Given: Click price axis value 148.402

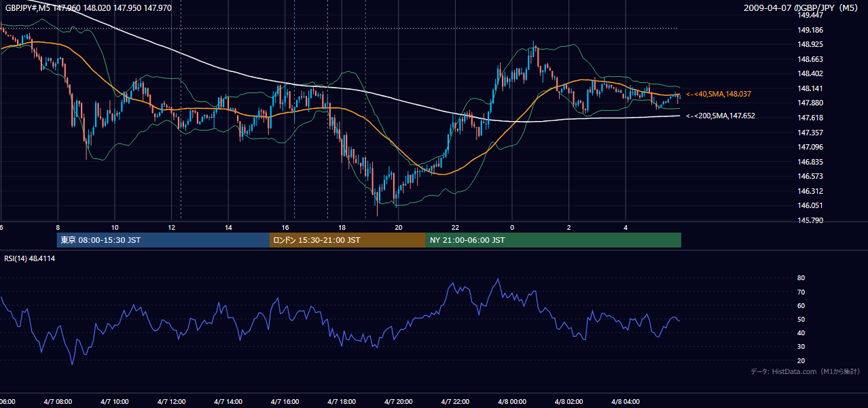Looking at the screenshot, I should click(810, 73).
